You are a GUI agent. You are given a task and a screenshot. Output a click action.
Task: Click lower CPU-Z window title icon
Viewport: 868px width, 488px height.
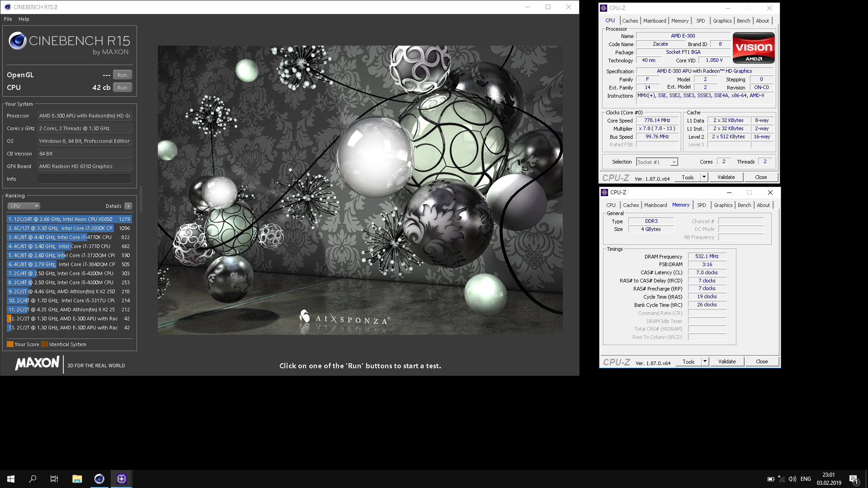(x=604, y=192)
